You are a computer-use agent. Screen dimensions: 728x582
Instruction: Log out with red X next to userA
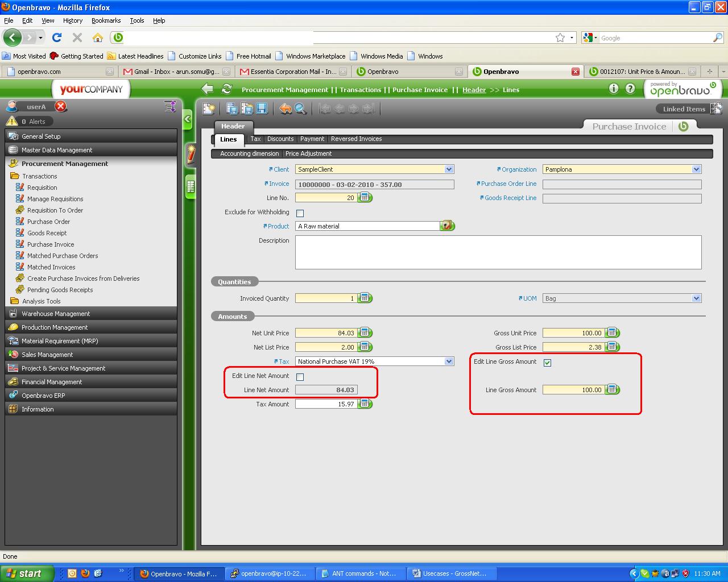tap(60, 106)
